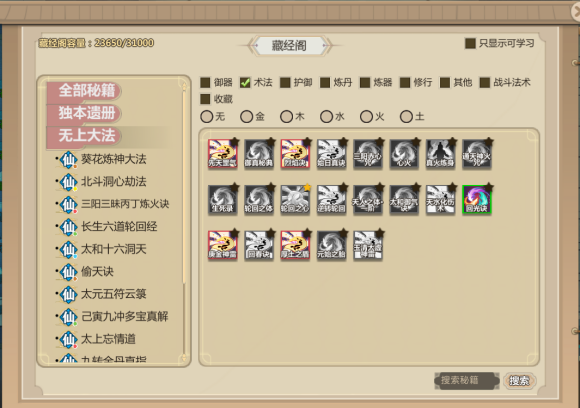This screenshot has height=408, width=580.
Task: Select the 厚土之盾 skill icon
Action: 295,245
